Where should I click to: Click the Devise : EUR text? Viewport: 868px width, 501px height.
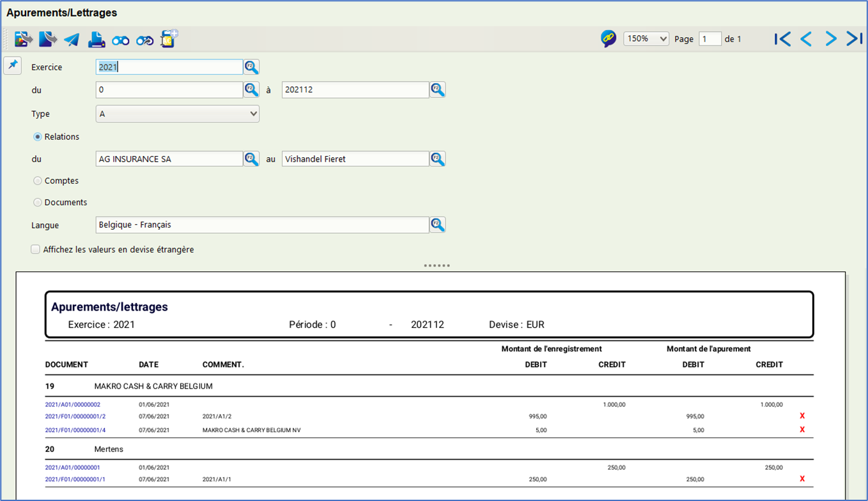point(516,325)
